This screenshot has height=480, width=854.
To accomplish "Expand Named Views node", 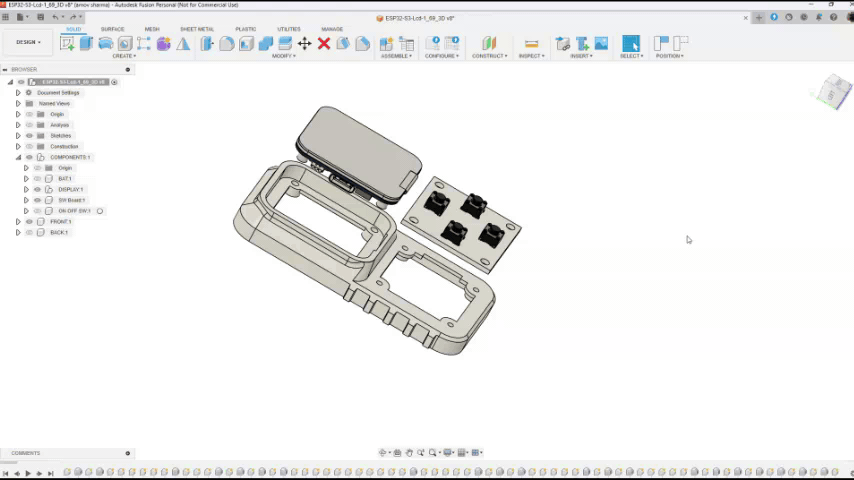I will pyautogui.click(x=18, y=104).
